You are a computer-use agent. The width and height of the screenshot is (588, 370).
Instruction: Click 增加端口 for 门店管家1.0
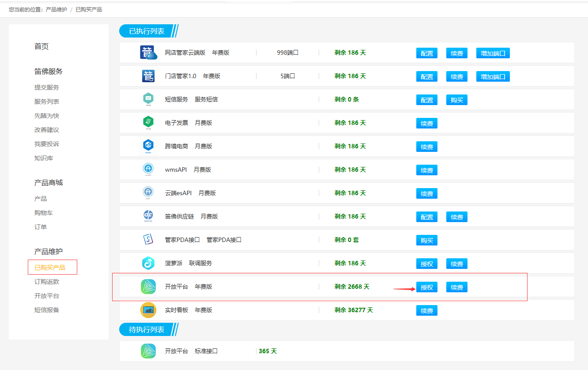pos(493,76)
